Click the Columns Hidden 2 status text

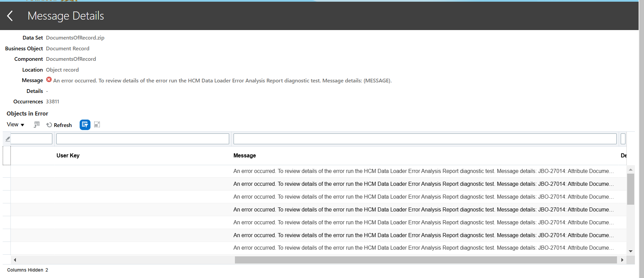tap(28, 270)
